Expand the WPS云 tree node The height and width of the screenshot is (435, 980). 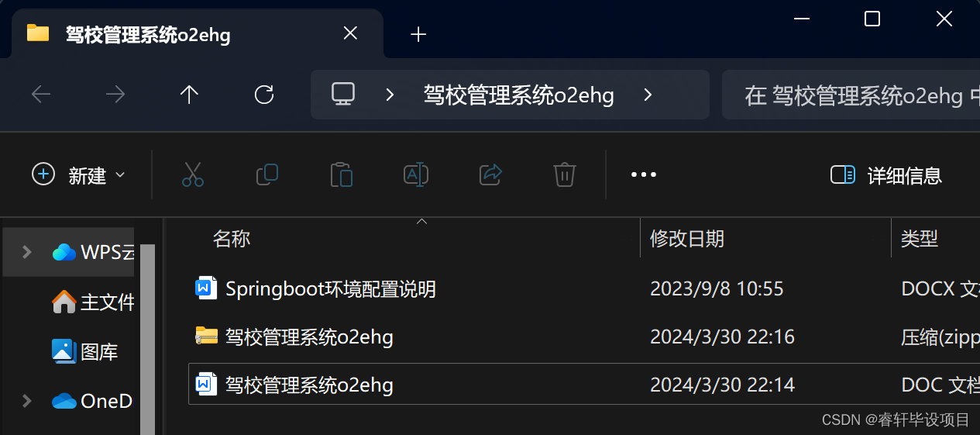tap(27, 252)
